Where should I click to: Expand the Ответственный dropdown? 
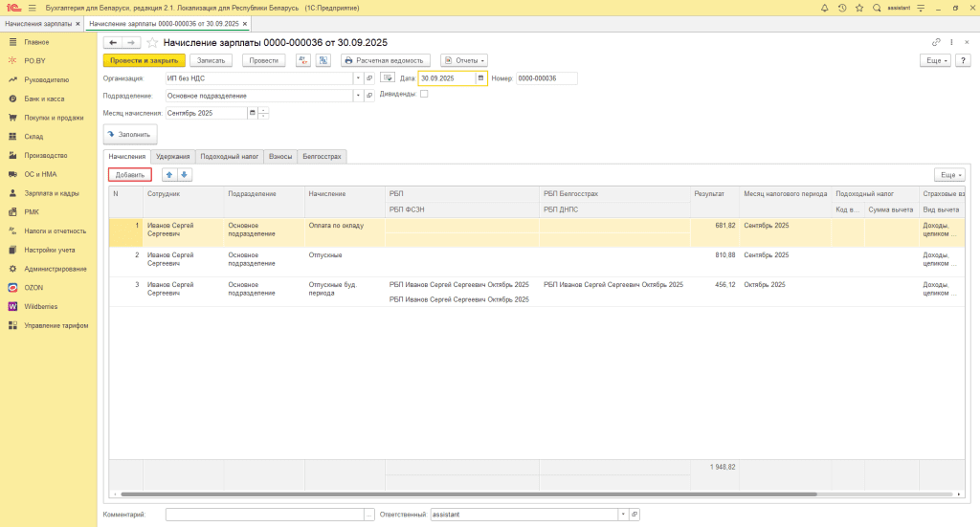click(x=622, y=515)
